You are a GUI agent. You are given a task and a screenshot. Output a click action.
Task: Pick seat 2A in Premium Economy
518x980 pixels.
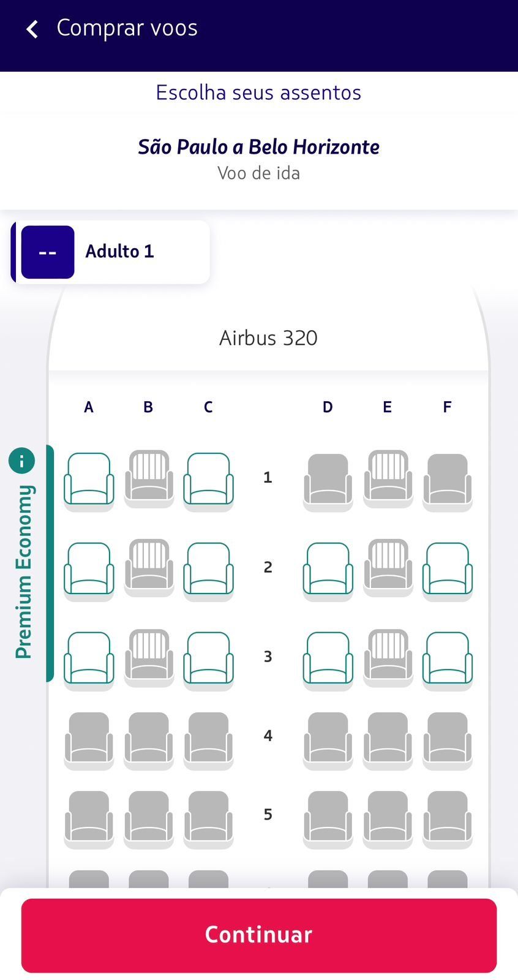pos(89,569)
